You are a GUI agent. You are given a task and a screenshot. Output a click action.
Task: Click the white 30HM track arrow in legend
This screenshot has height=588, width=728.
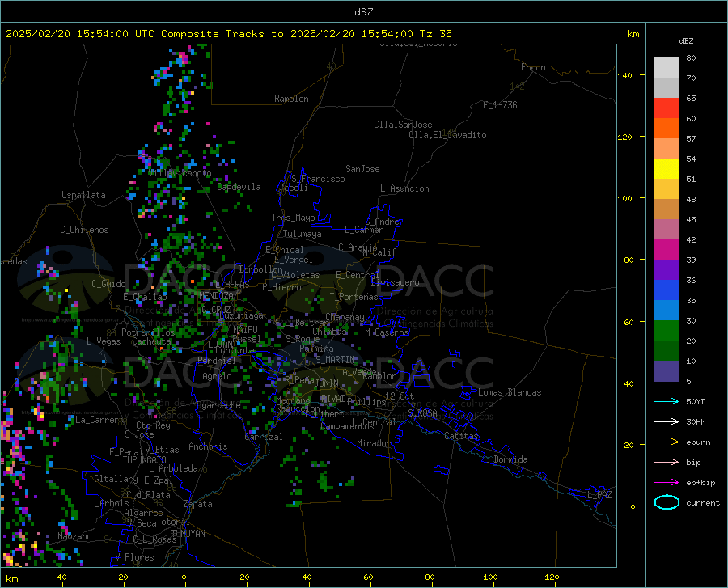coord(667,422)
